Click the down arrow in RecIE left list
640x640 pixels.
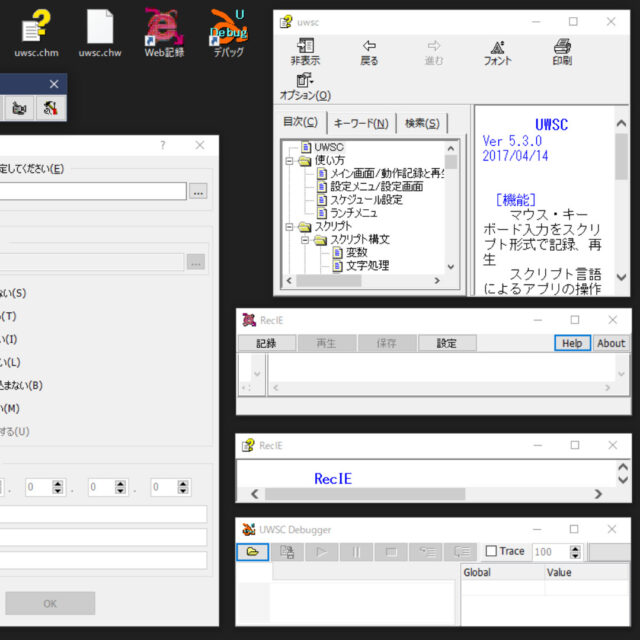[257, 373]
